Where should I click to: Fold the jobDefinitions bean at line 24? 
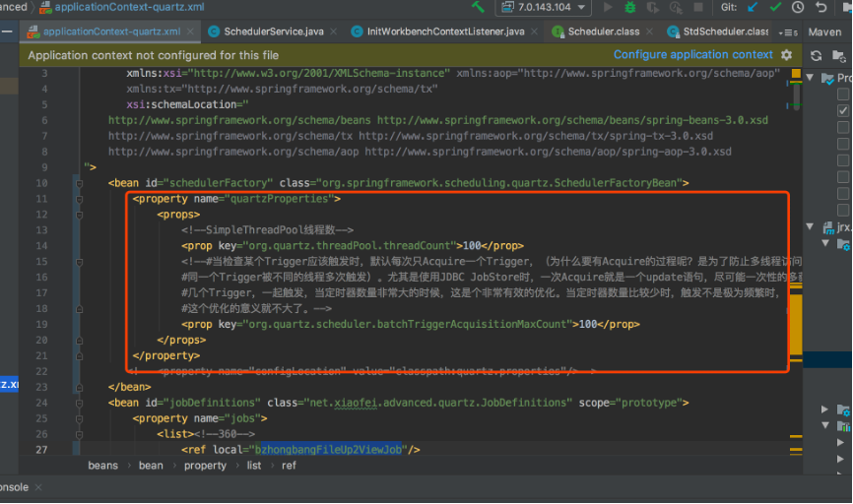click(x=80, y=404)
